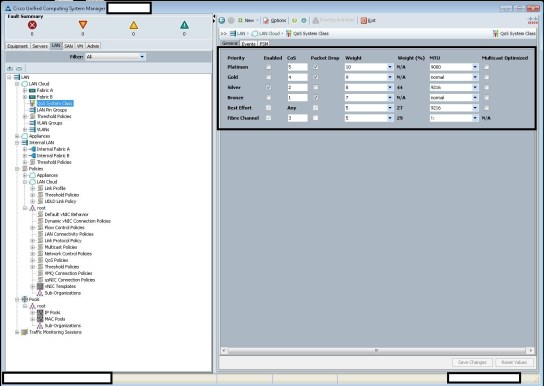Expand the Fabric A tree node
This screenshot has width=544, height=386.
point(25,90)
